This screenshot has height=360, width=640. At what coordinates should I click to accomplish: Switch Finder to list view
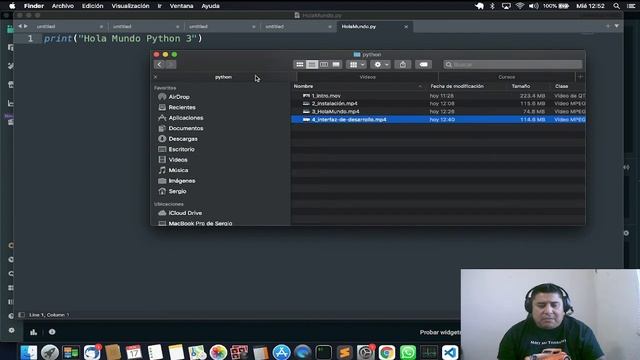click(312, 64)
